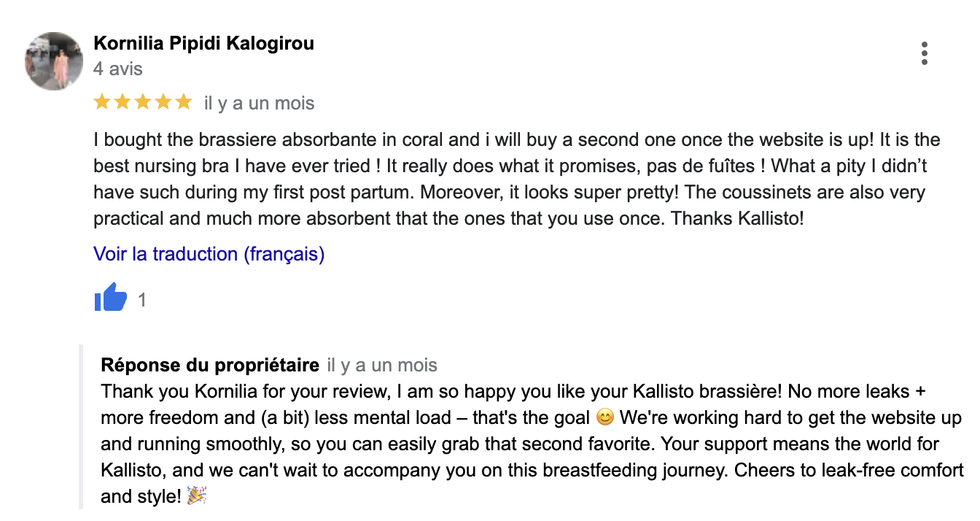Click the owner reply's 'il y a un mois' timestamp

tap(382, 366)
